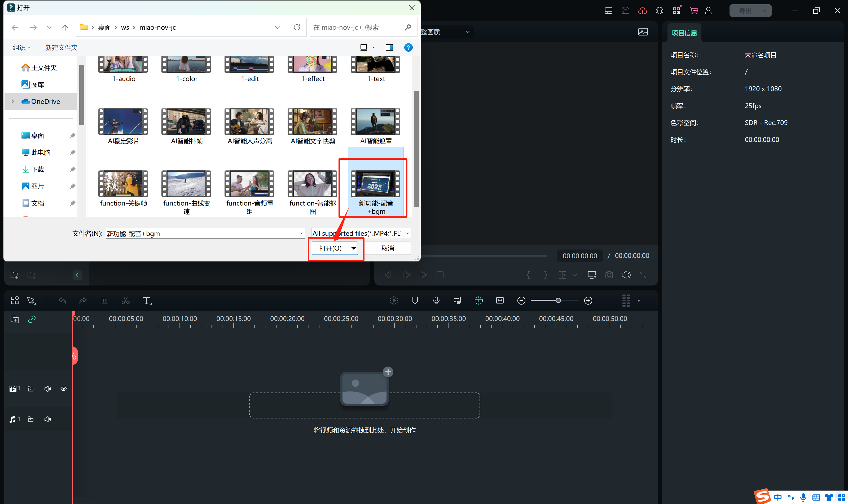
Task: Open the shopping cart icon in the top bar
Action: (x=693, y=11)
